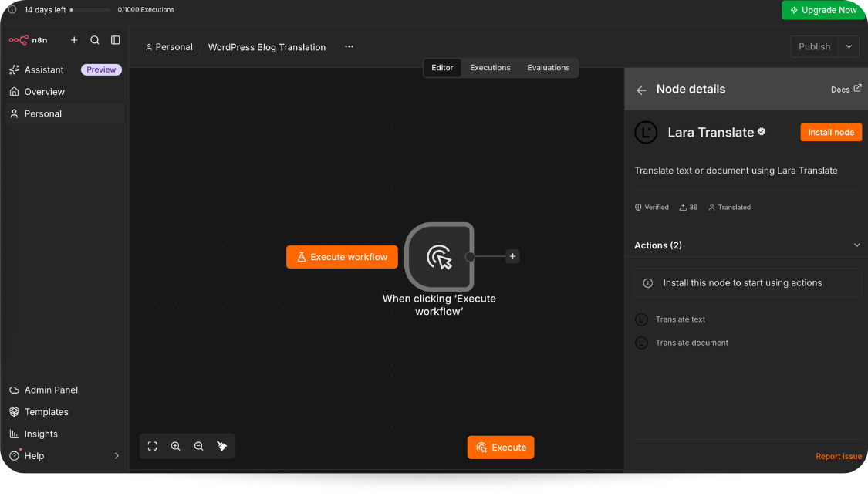The height and width of the screenshot is (500, 868).
Task: Expand the Help menu chevron
Action: 117,456
